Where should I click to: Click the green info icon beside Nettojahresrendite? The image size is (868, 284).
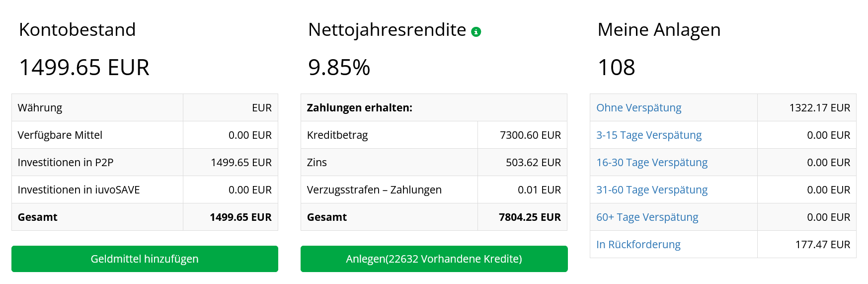[476, 32]
